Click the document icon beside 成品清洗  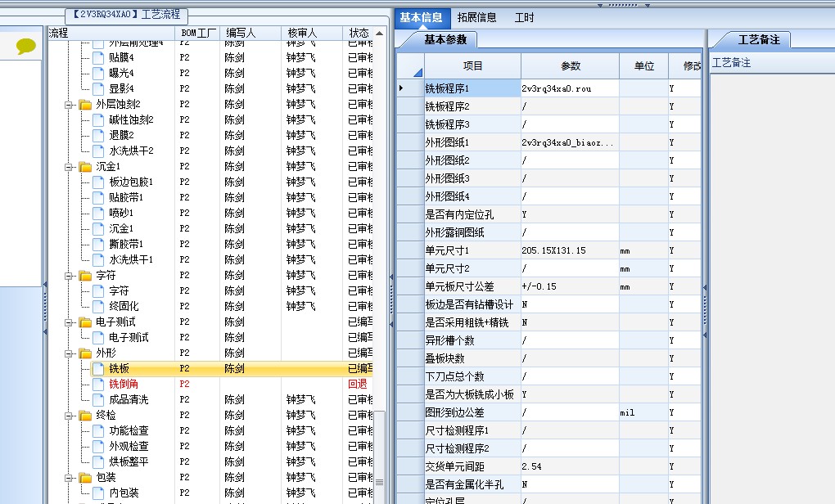tap(98, 399)
